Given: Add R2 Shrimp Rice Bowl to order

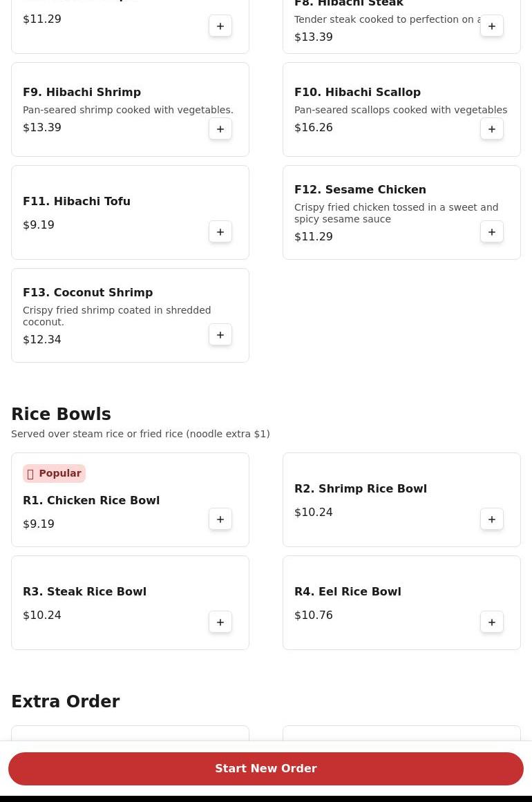Looking at the screenshot, I should tap(492, 519).
